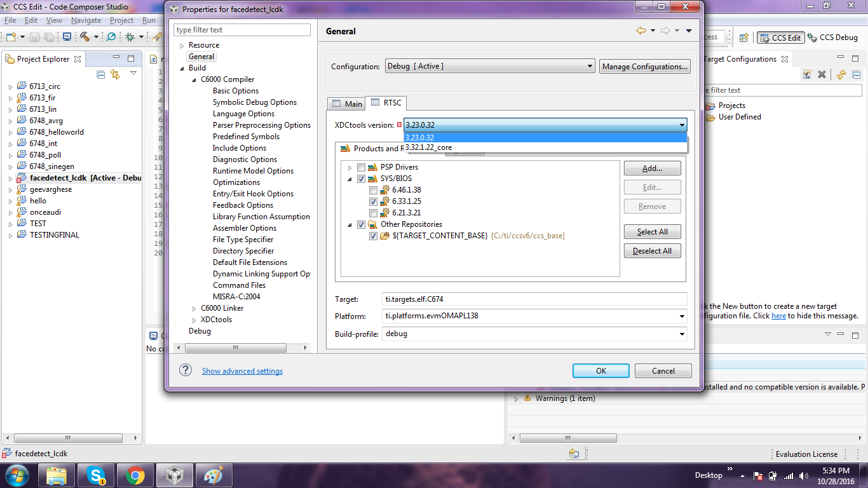Click Show advanced settings link
The image size is (868, 488).
click(242, 371)
